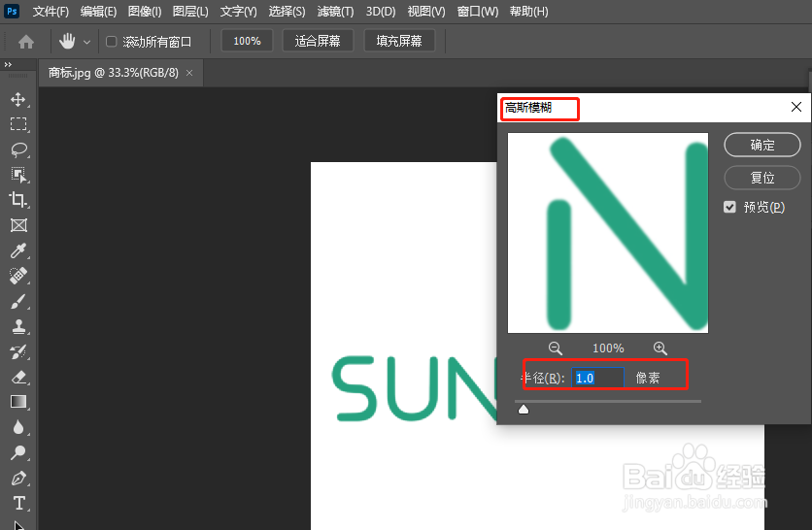Open the 3D(D) menu
Screen dimensions: 812x530
pyautogui.click(x=381, y=12)
